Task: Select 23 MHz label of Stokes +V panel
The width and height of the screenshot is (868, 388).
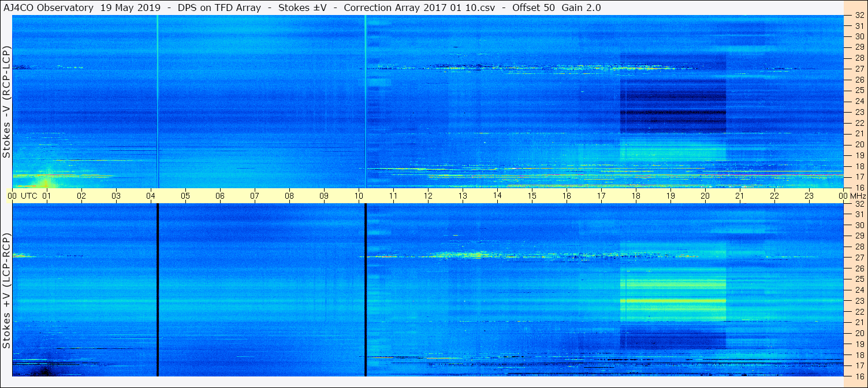Action: click(x=859, y=301)
